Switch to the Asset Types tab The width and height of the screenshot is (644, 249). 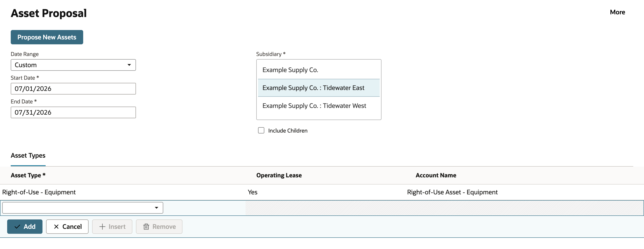coord(28,155)
